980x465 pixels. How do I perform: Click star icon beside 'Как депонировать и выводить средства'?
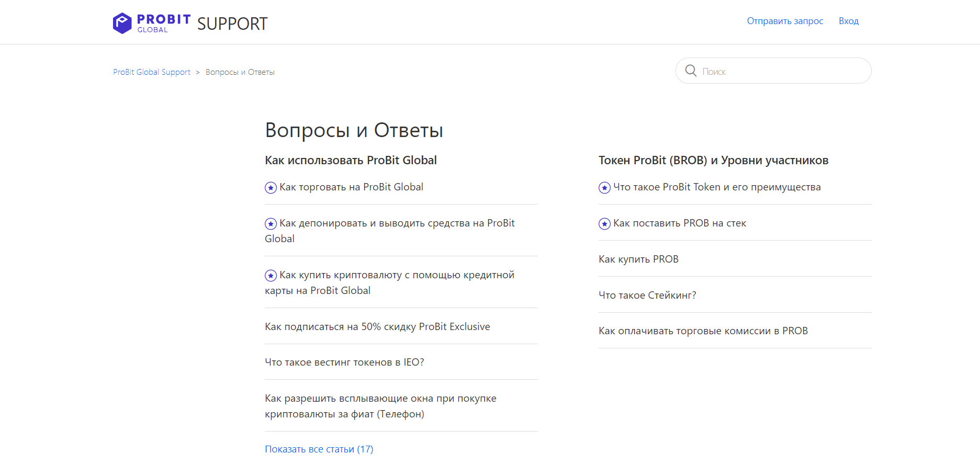[271, 223]
